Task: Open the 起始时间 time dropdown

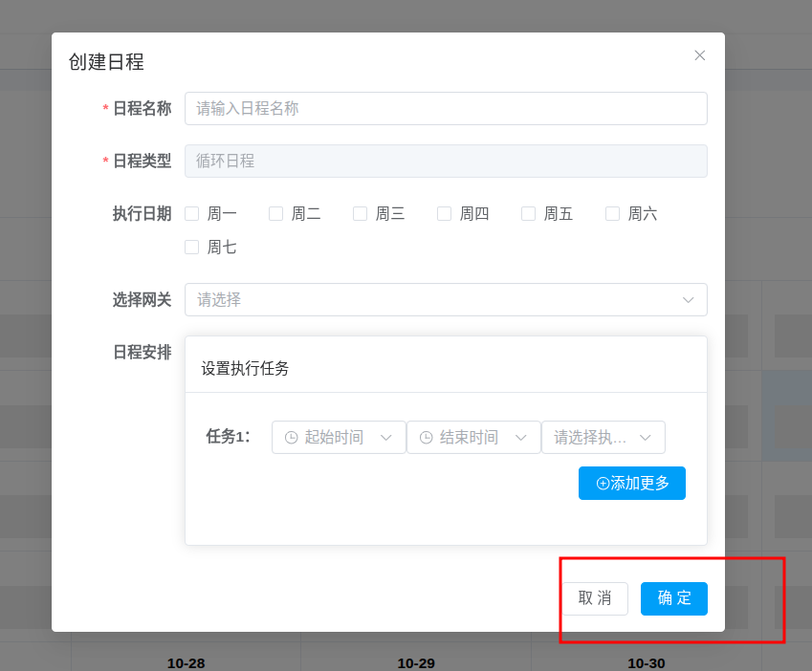Action: pos(339,437)
